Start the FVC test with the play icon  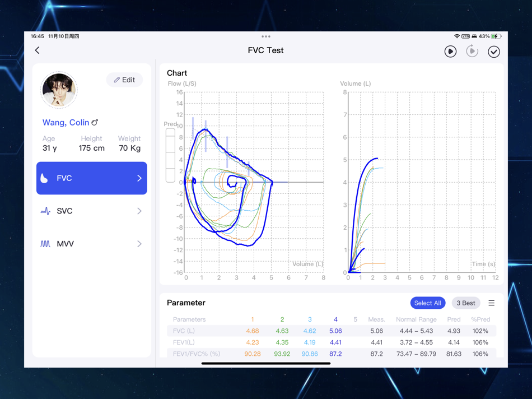pos(450,52)
